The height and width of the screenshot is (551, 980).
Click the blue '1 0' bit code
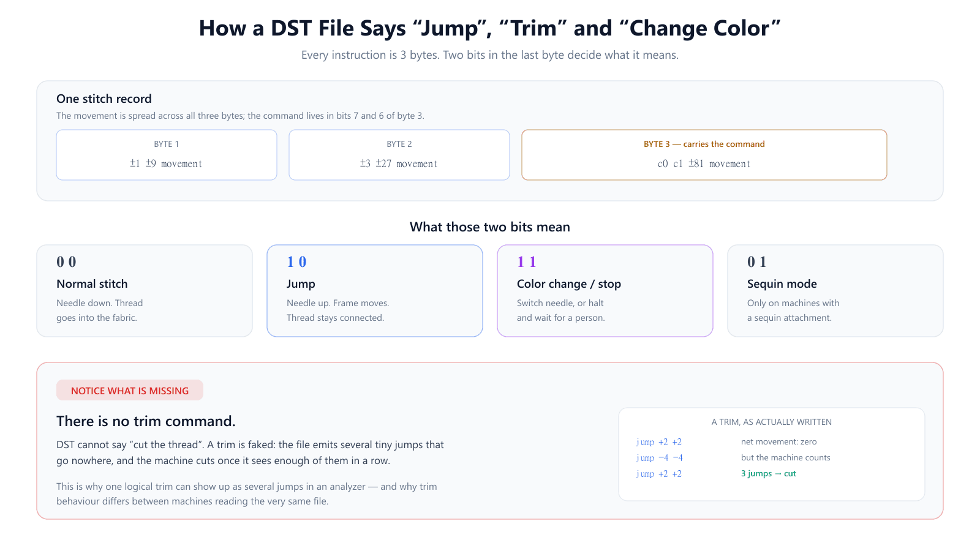pos(296,262)
